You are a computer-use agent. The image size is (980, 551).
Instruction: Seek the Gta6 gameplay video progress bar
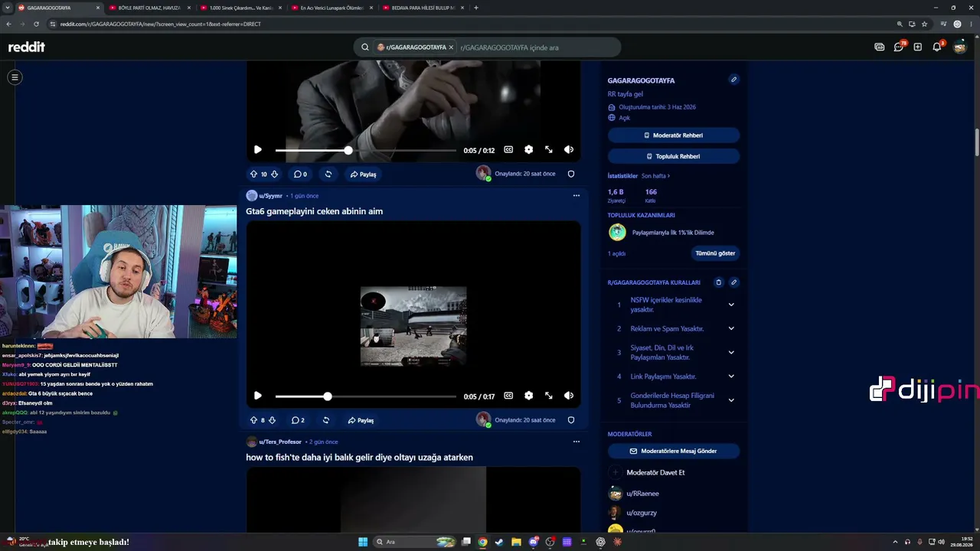pyautogui.click(x=366, y=396)
